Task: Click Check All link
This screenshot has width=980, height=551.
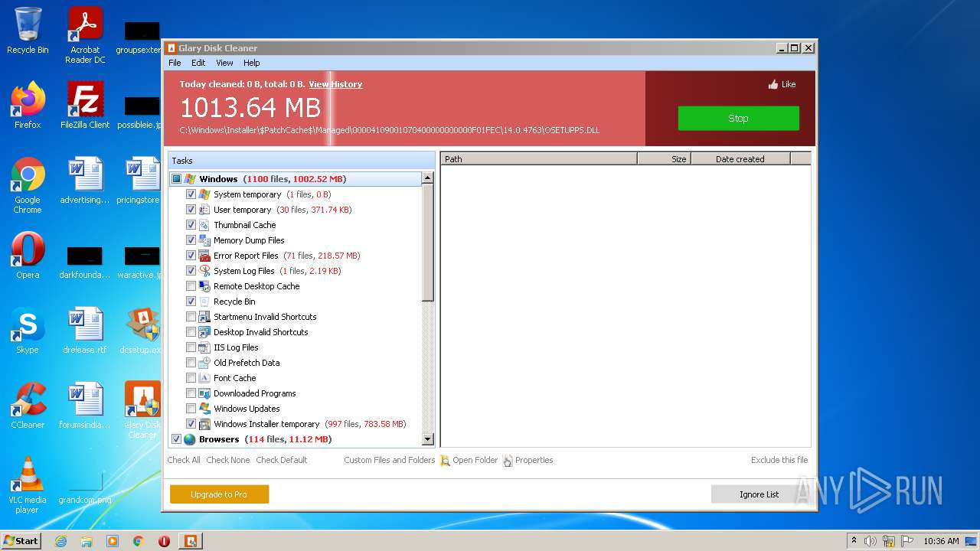Action: click(x=184, y=460)
